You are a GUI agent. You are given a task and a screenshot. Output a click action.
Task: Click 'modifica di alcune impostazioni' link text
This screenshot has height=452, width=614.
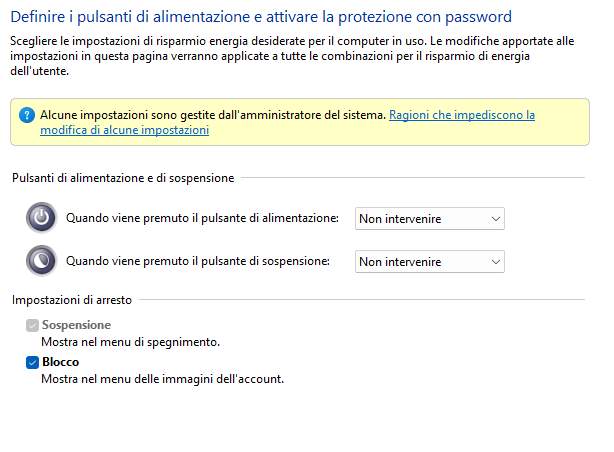[125, 130]
